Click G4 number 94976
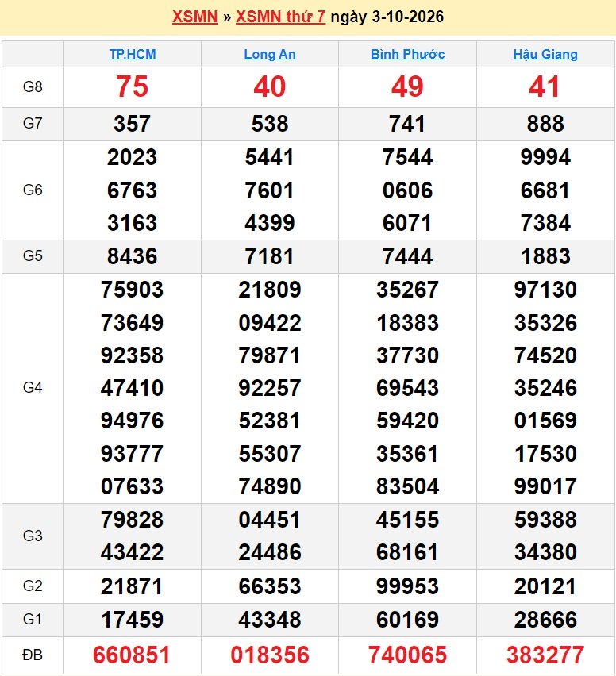The height and width of the screenshot is (676, 616). tap(132, 421)
